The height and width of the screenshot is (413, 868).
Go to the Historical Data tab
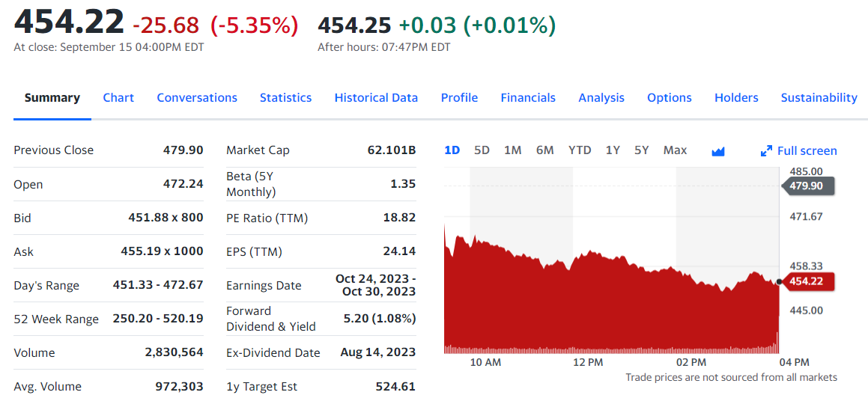376,97
